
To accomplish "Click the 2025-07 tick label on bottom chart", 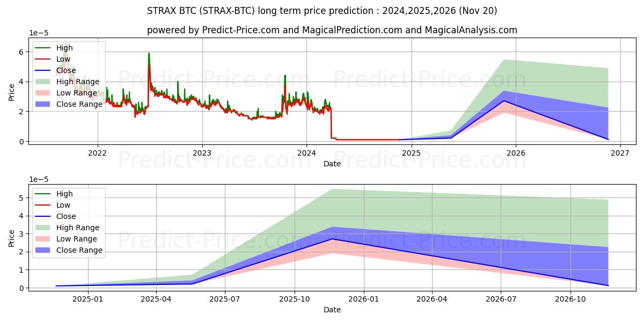I will [225, 299].
